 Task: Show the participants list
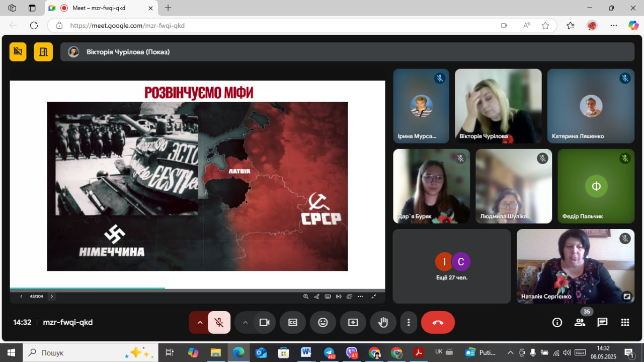coord(580,323)
